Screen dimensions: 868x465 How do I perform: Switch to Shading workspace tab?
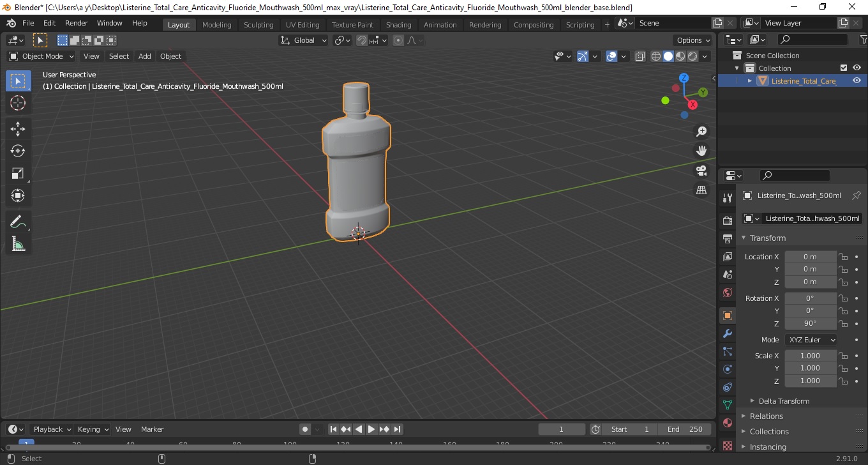pos(398,24)
